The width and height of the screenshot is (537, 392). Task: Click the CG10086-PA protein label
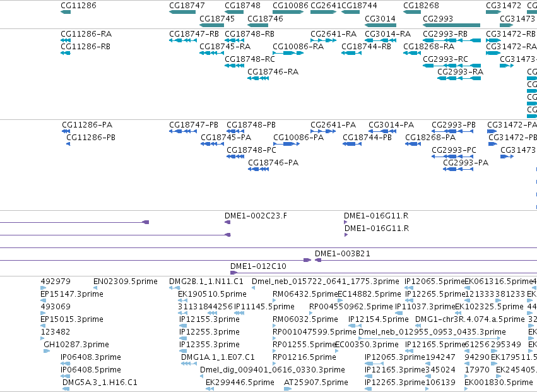click(x=298, y=138)
